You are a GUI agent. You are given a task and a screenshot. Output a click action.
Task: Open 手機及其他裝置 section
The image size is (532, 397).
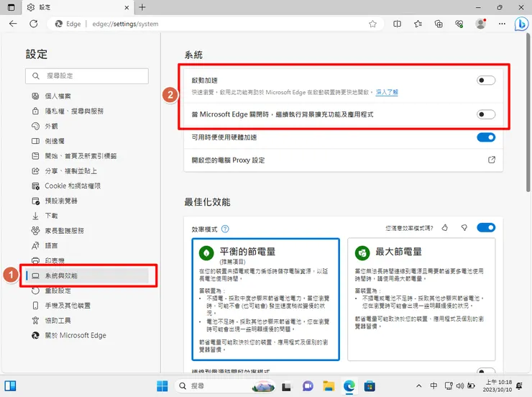tap(68, 306)
